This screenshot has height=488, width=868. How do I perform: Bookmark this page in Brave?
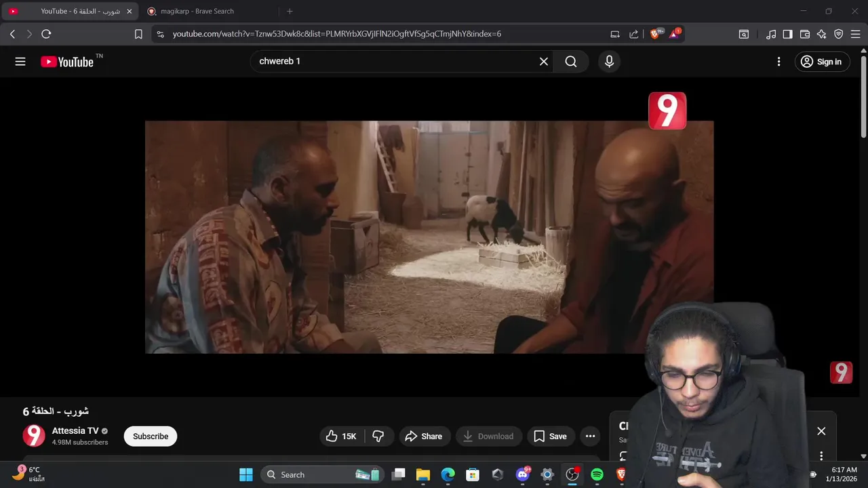[x=138, y=34]
